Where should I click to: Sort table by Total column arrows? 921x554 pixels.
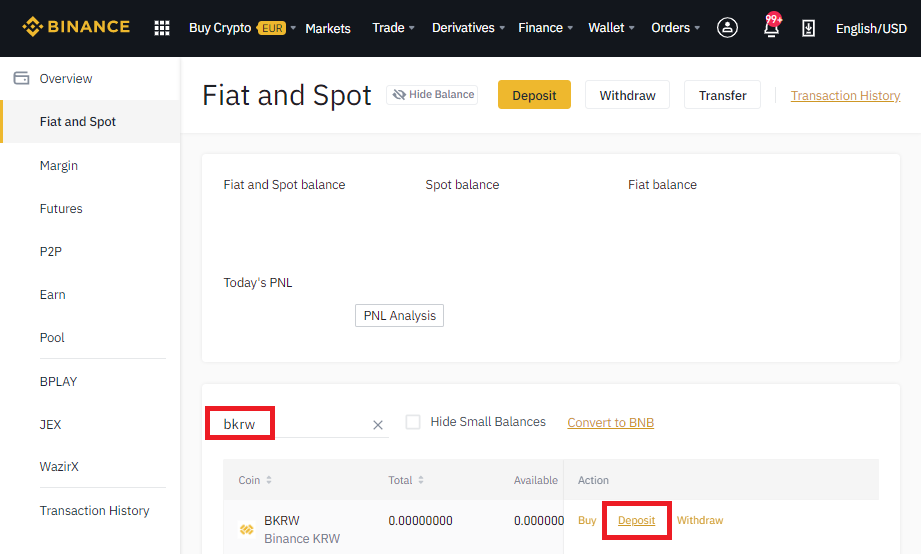(421, 480)
